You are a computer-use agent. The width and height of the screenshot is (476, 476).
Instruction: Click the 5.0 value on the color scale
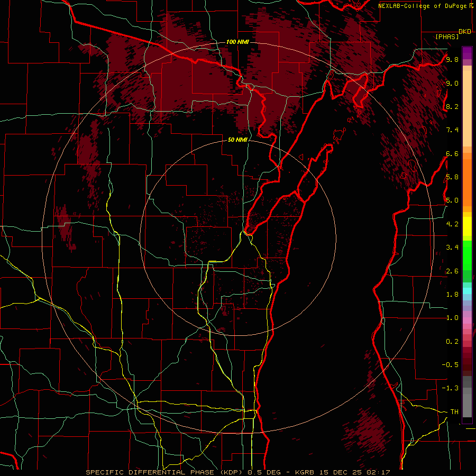[x=452, y=200]
